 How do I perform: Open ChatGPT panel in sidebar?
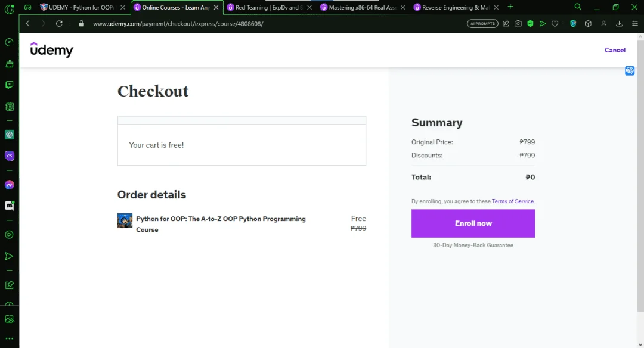click(x=9, y=135)
